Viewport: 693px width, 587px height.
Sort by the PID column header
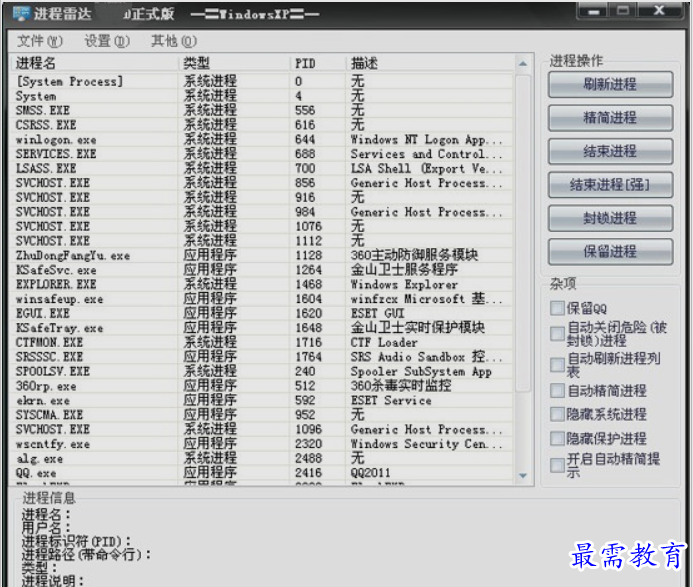[318, 63]
